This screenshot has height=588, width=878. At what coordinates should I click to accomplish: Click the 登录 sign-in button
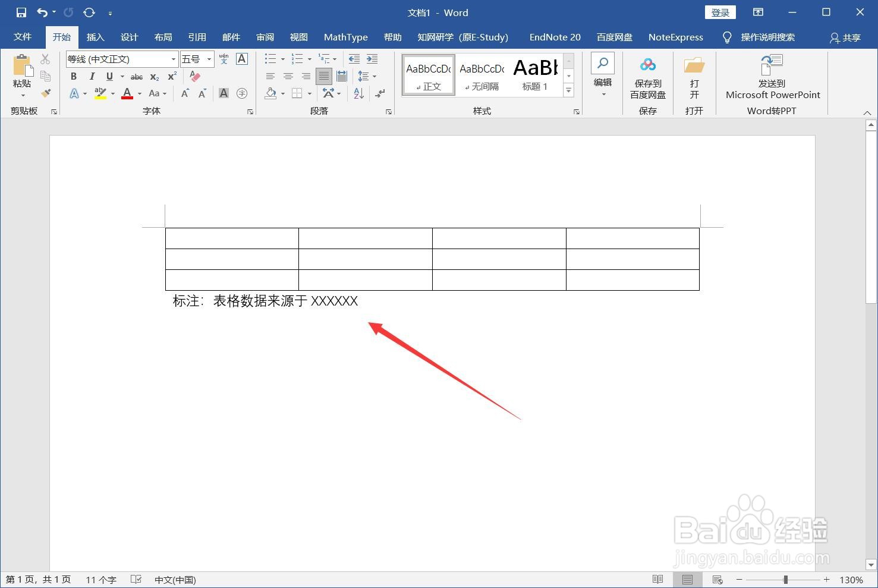[x=720, y=12]
